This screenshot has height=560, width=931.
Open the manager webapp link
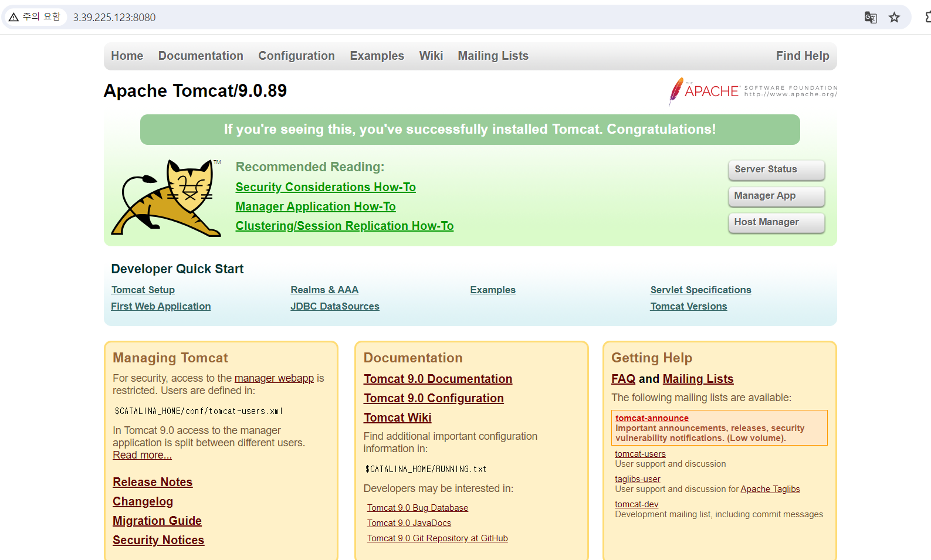pyautogui.click(x=274, y=378)
